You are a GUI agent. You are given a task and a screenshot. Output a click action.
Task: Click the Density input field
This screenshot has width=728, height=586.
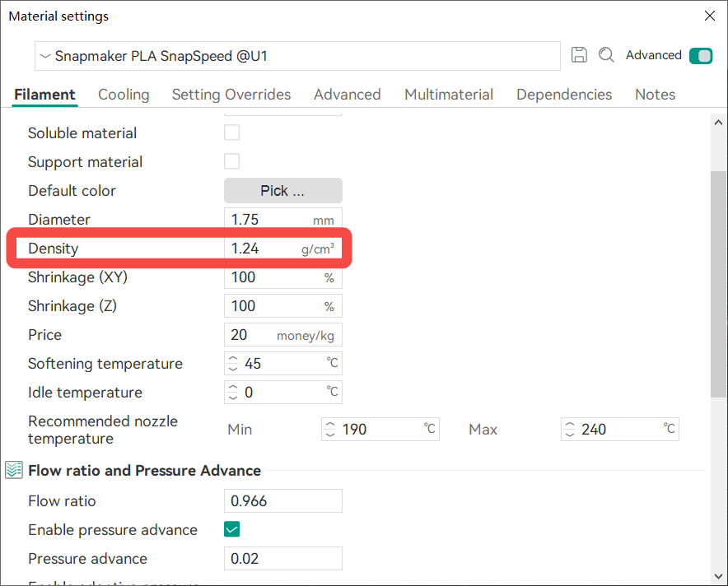click(x=264, y=249)
